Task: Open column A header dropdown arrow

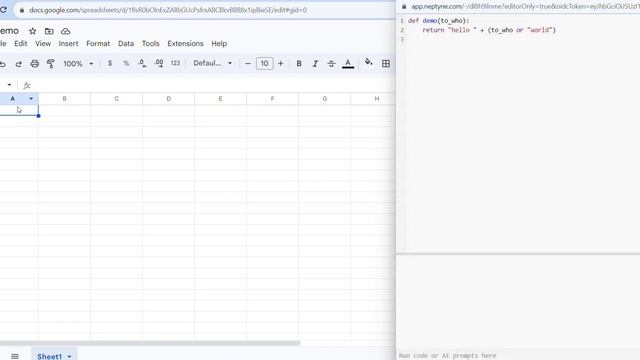Action: click(31, 99)
